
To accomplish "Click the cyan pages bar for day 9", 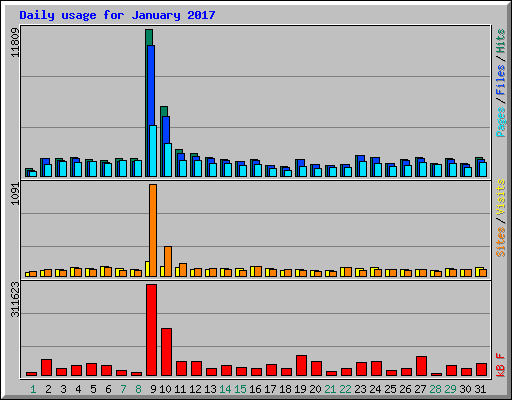I will point(153,151).
